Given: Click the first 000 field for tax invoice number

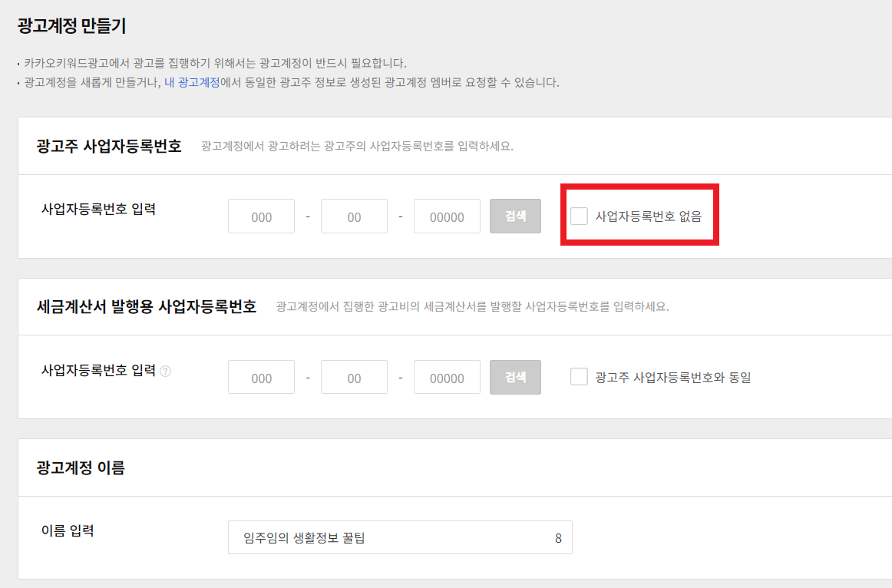Looking at the screenshot, I should coord(261,377).
